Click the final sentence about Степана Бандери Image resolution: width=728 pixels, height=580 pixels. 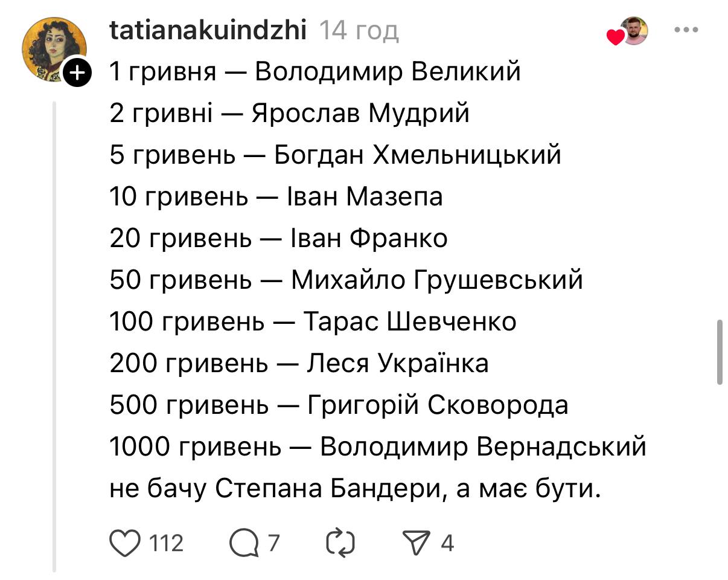pos(356,489)
